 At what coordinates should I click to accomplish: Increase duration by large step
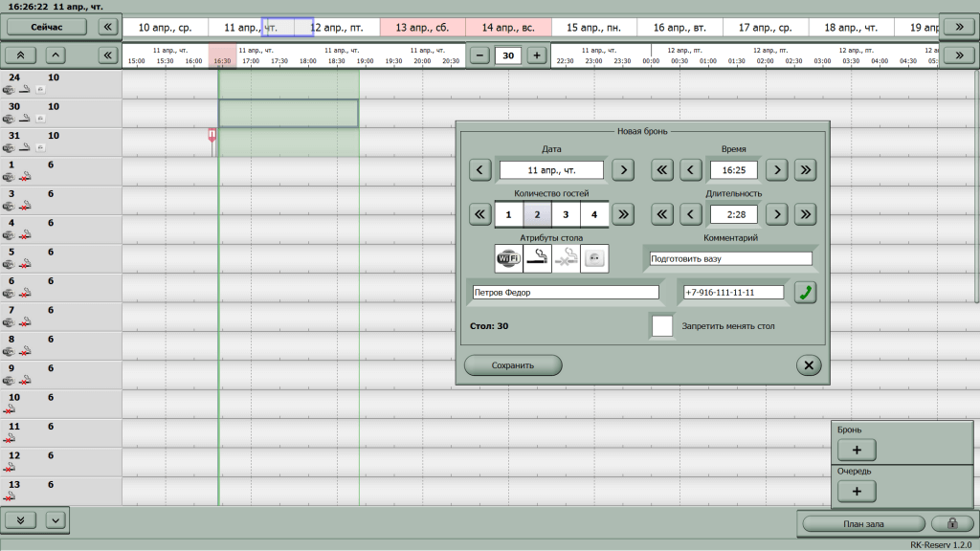click(806, 214)
